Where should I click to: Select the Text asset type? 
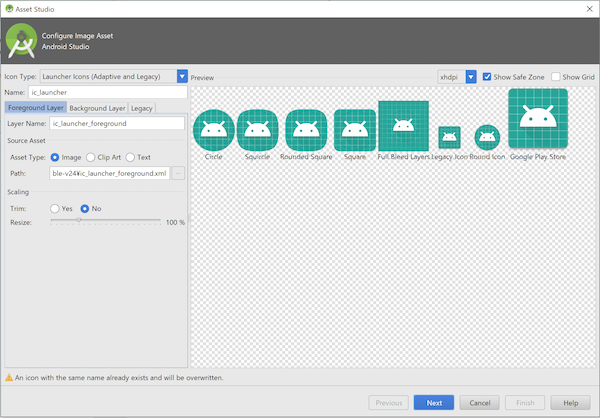point(130,157)
